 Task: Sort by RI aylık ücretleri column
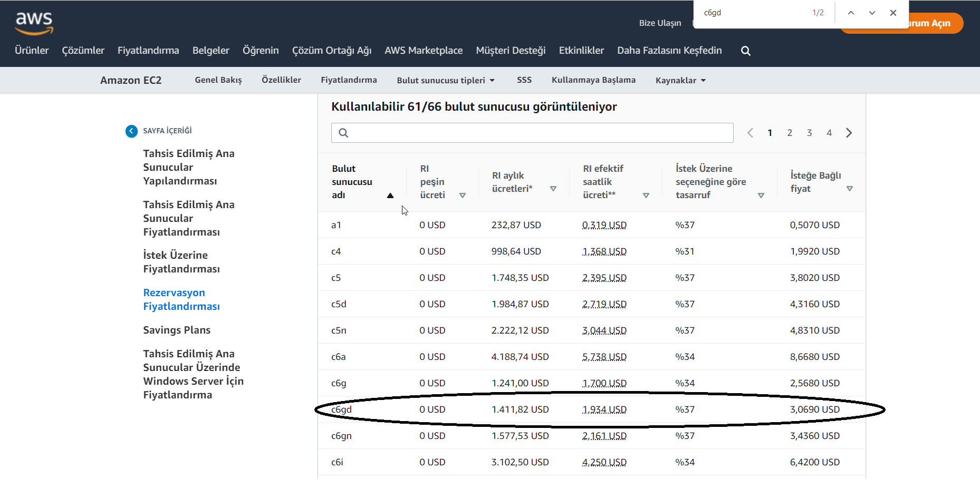pos(553,189)
